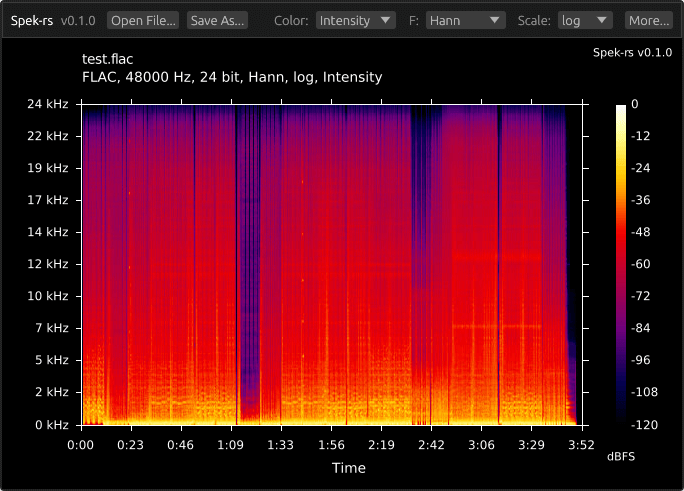Open the window function dropdown arrow beside Hann
684x491 pixels.
point(494,20)
